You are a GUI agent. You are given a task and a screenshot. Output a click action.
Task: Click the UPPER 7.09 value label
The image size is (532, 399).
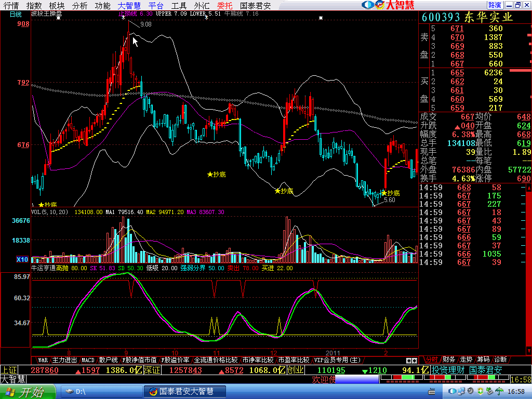click(171, 14)
